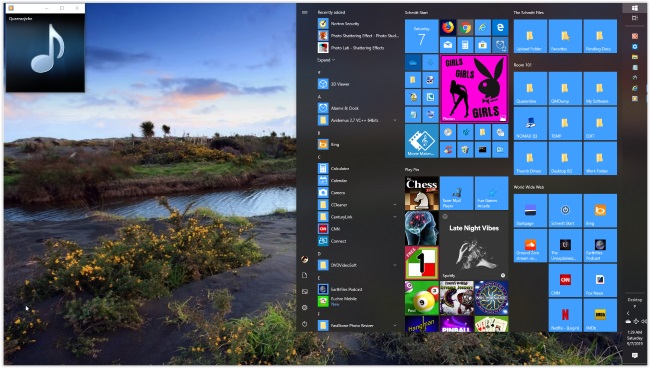
Task: Click the music note in media player window
Action: point(47,48)
